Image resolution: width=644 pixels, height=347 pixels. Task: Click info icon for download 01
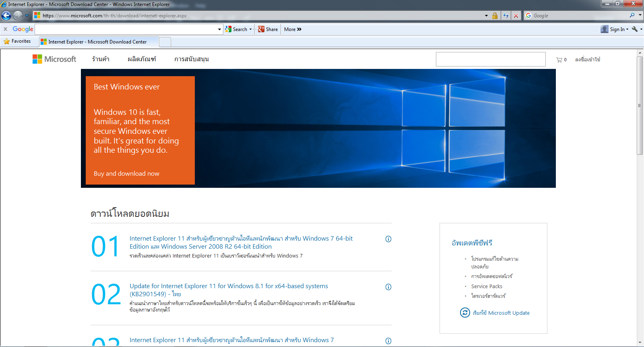point(388,239)
